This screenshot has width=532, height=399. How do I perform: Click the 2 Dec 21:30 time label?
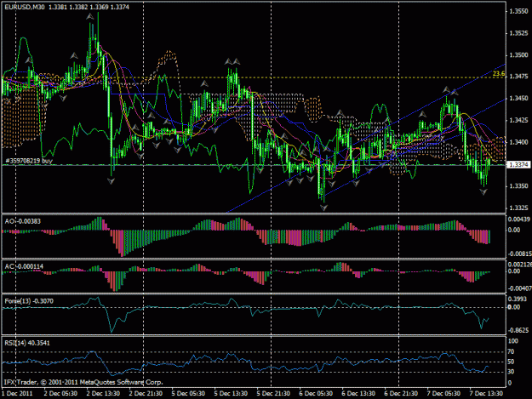click(146, 394)
